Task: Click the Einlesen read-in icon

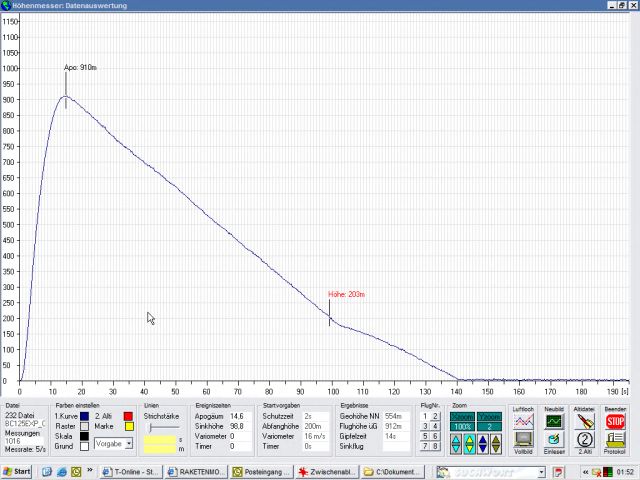Action: coord(554,439)
